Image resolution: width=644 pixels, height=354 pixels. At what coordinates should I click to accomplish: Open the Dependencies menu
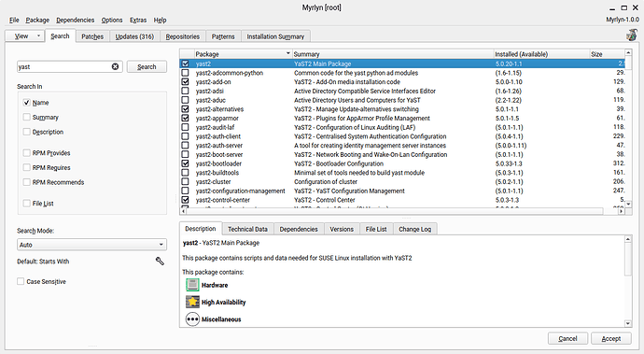[76, 21]
